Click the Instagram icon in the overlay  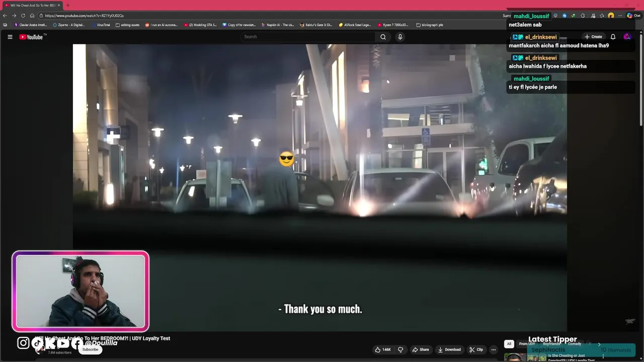click(23, 343)
